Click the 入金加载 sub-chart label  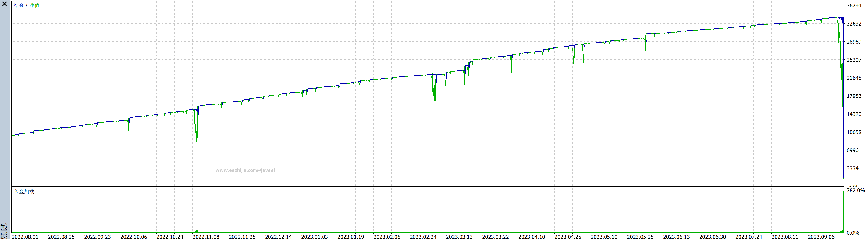tap(24, 192)
